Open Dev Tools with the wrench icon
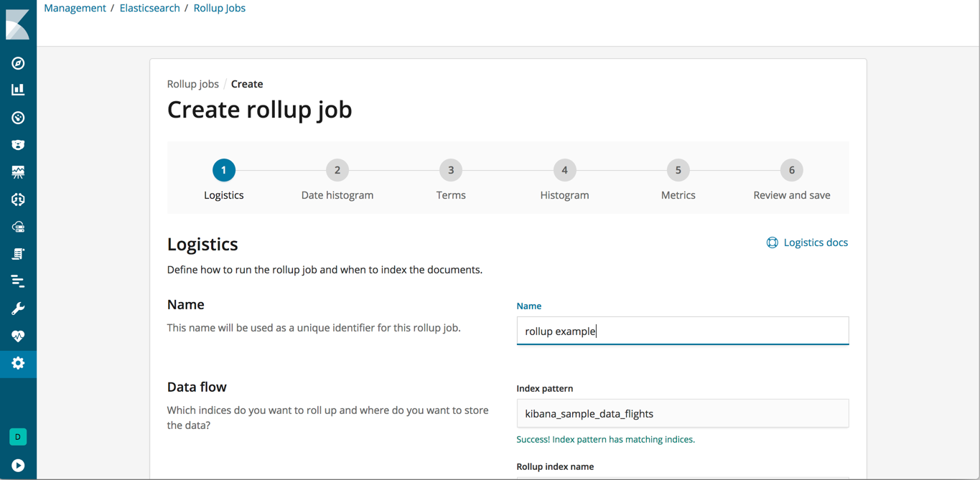The width and height of the screenshot is (980, 480). click(x=17, y=308)
